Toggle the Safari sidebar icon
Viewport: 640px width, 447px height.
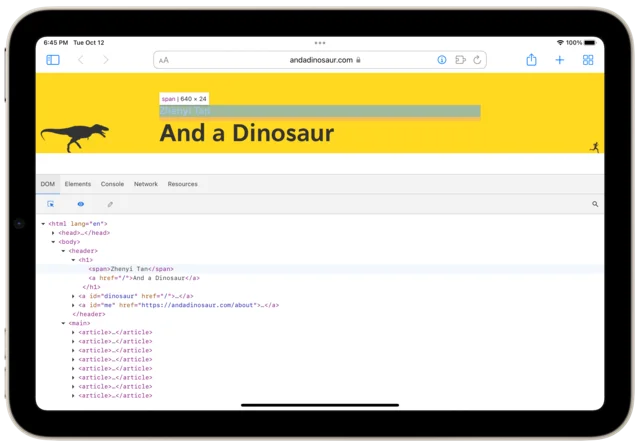(53, 60)
